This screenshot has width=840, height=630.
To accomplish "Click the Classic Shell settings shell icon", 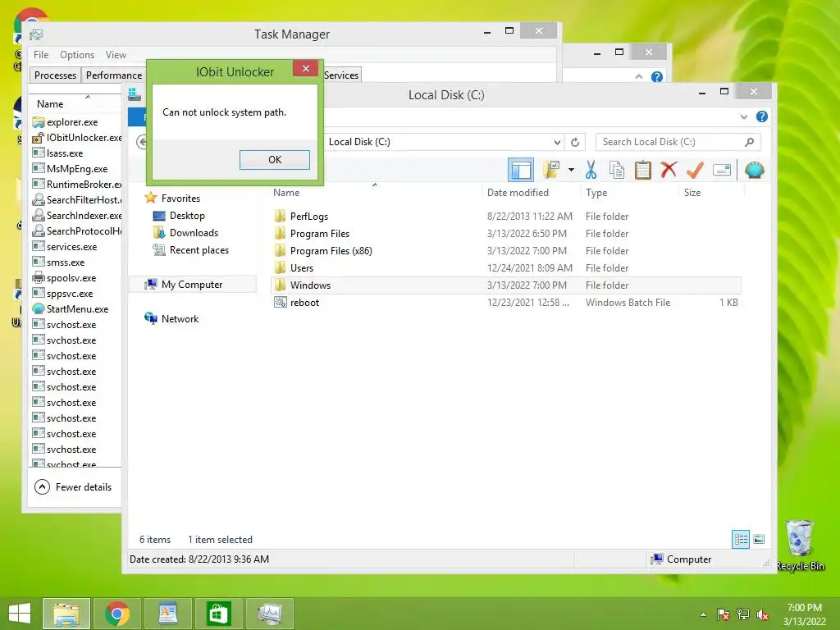I will (x=755, y=170).
